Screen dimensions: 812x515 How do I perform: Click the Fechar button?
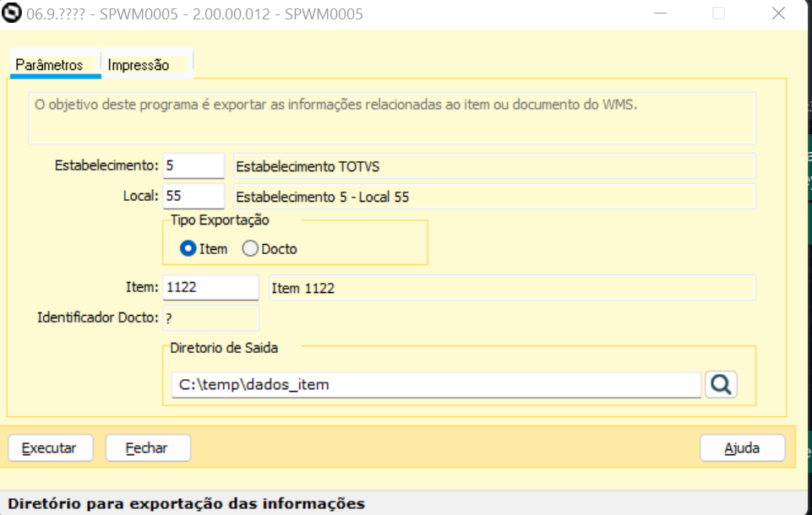[x=148, y=447]
